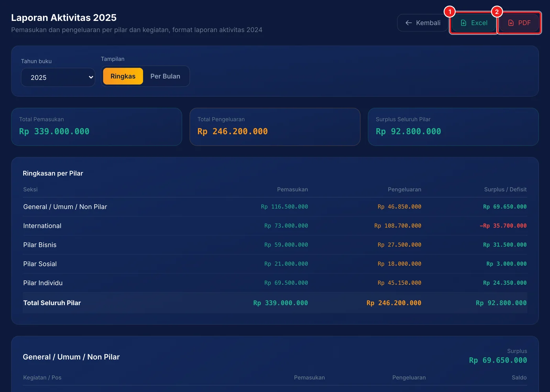The width and height of the screenshot is (550, 392).
Task: Switch the view to Per Bulan
Action: point(165,76)
